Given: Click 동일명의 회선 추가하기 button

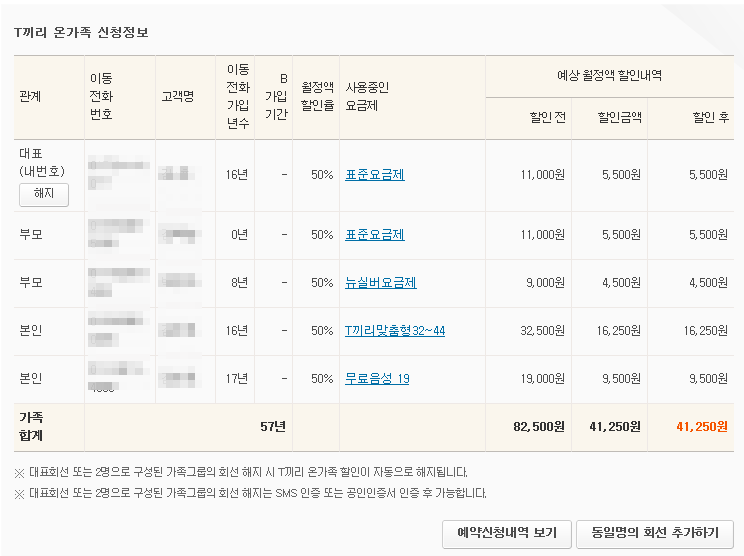Looking at the screenshot, I should tap(654, 533).
